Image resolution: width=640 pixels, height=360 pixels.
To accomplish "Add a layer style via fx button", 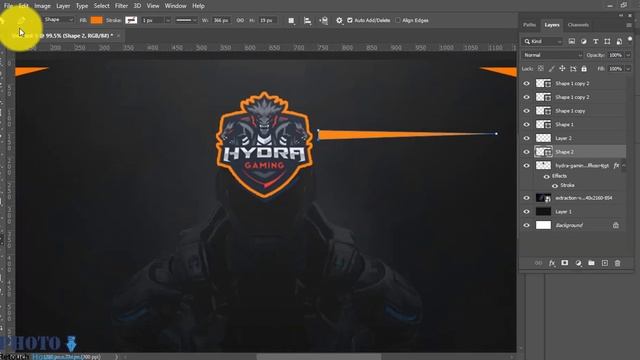I will [x=552, y=263].
